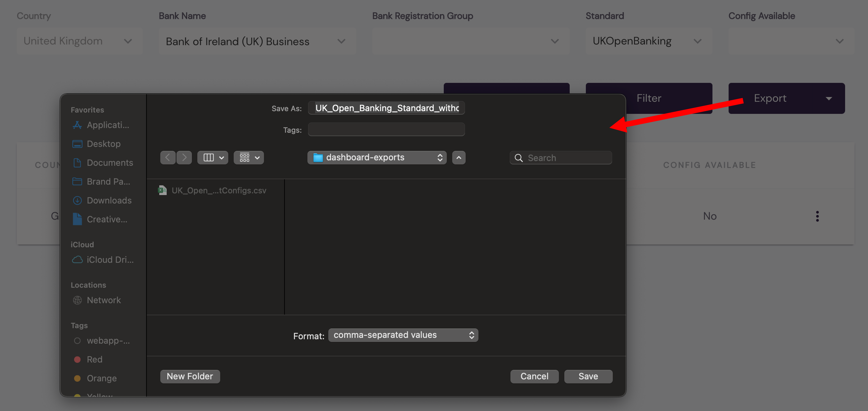Click the forward navigation arrow icon
868x411 pixels.
184,157
